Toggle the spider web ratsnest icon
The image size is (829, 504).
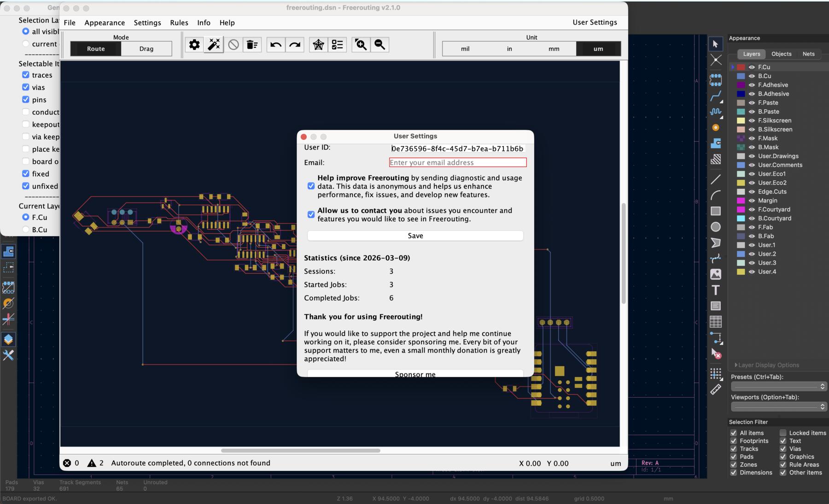click(318, 45)
